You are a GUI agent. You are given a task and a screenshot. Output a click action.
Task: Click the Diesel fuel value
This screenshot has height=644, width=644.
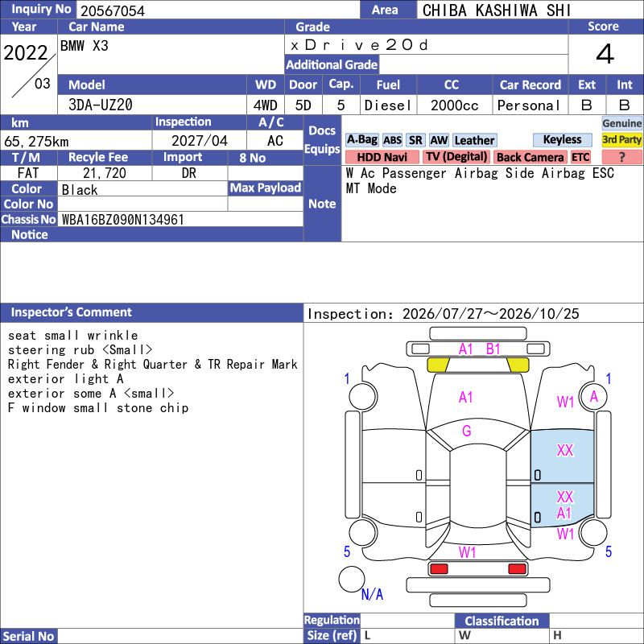pyautogui.click(x=388, y=105)
